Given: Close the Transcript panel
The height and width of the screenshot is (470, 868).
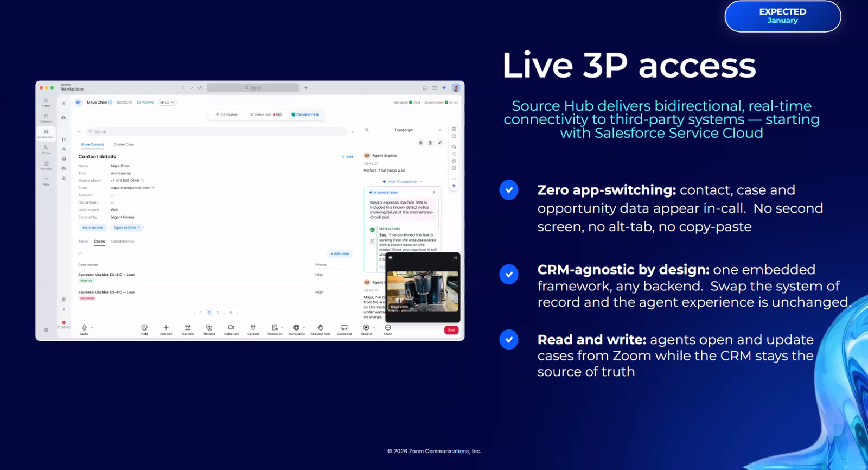Looking at the screenshot, I should point(440,130).
